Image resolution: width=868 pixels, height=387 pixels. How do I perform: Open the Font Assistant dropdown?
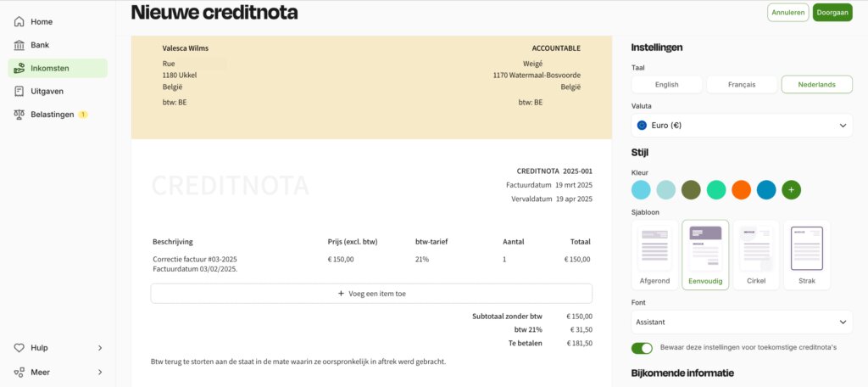pos(741,322)
